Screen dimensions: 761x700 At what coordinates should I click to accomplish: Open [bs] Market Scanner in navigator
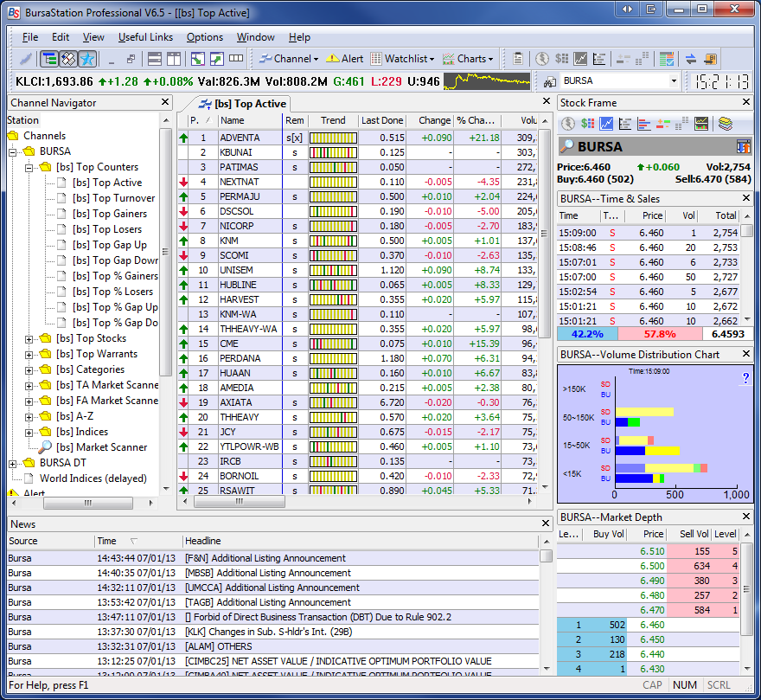101,447
